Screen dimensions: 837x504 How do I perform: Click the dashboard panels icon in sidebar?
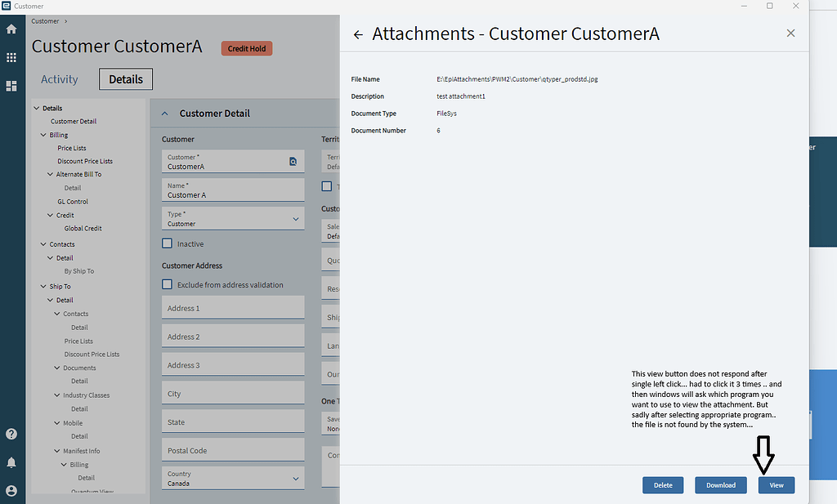pyautogui.click(x=11, y=87)
